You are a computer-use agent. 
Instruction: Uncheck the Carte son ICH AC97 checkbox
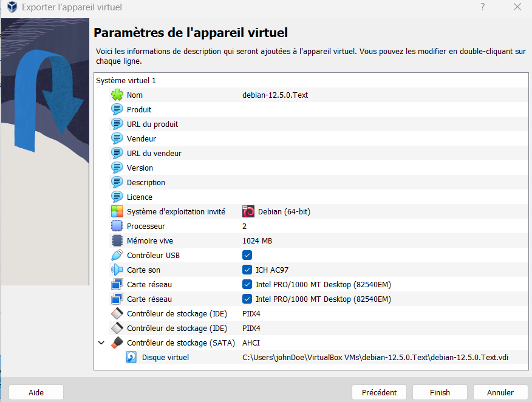coord(247,270)
